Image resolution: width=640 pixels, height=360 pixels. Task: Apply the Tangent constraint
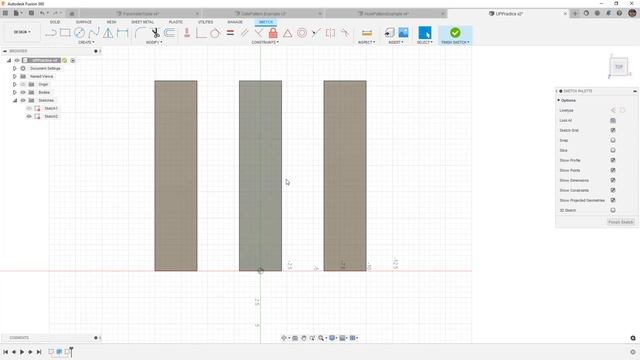(x=215, y=33)
